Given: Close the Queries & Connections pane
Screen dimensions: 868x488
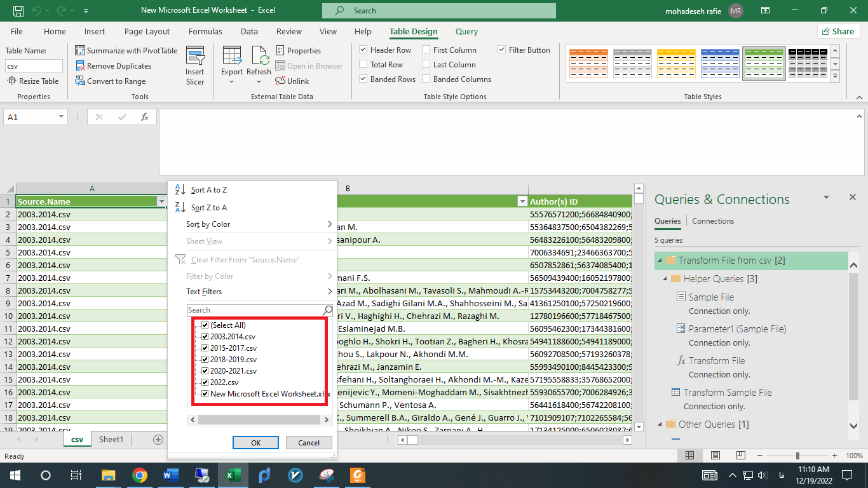Looking at the screenshot, I should [x=853, y=198].
